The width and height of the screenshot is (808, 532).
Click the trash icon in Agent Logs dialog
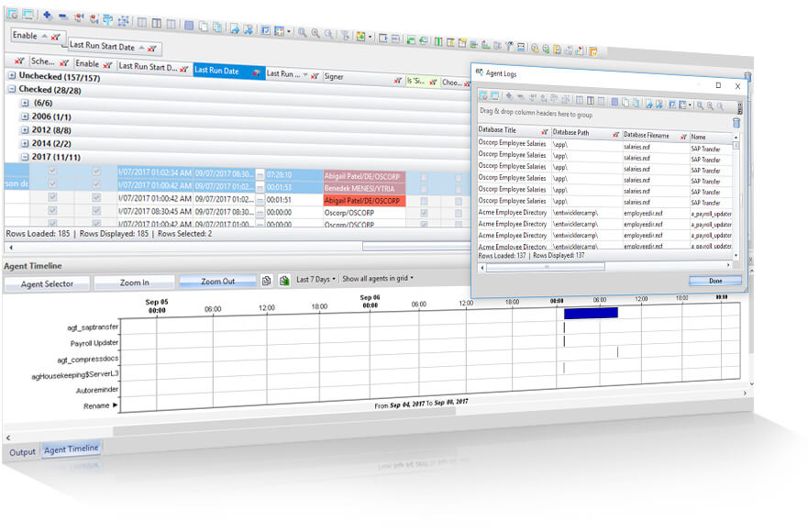point(736,123)
